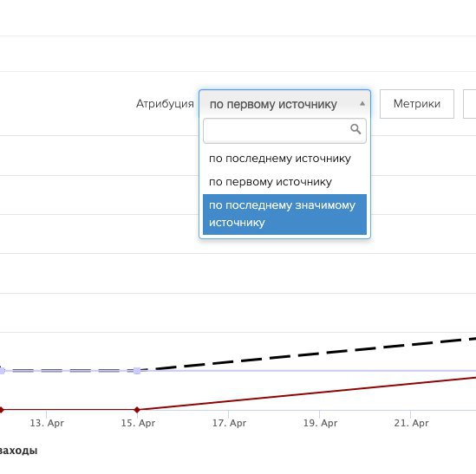Click the '19. Apr' axis label
The width and height of the screenshot is (476, 474).
coord(320,423)
